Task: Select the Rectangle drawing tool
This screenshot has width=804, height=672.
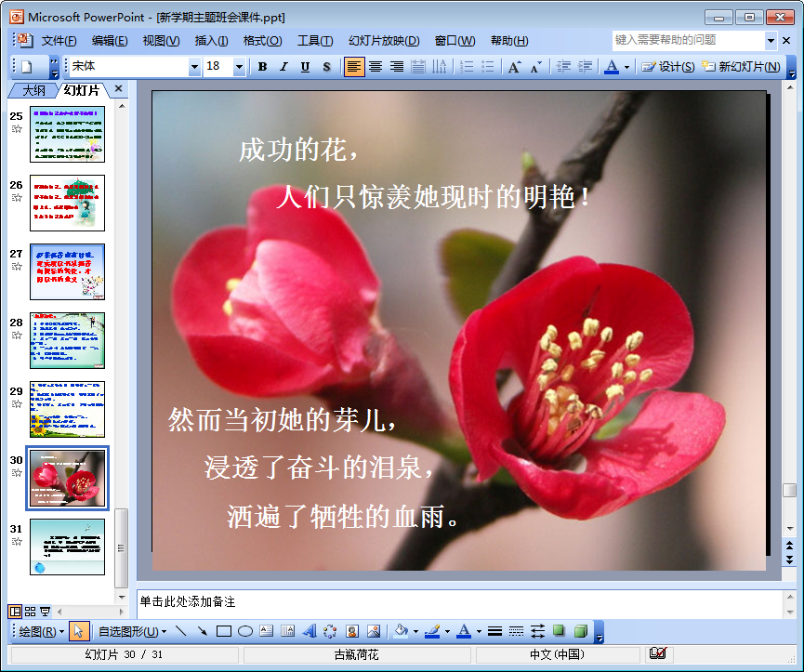Action: click(224, 631)
